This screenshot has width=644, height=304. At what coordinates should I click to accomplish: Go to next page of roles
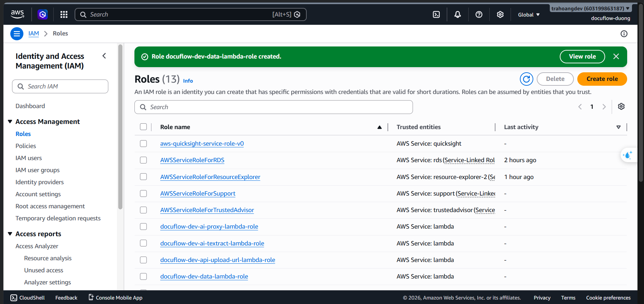click(x=604, y=107)
